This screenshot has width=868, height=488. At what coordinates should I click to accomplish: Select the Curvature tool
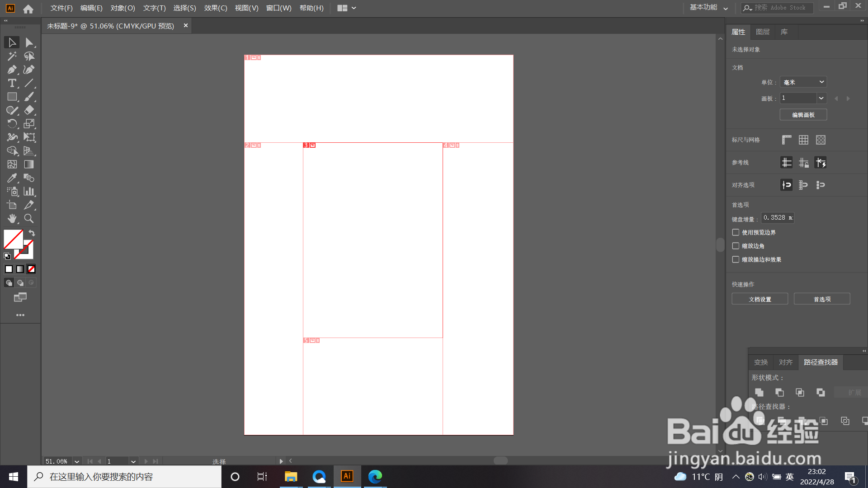pos(29,70)
